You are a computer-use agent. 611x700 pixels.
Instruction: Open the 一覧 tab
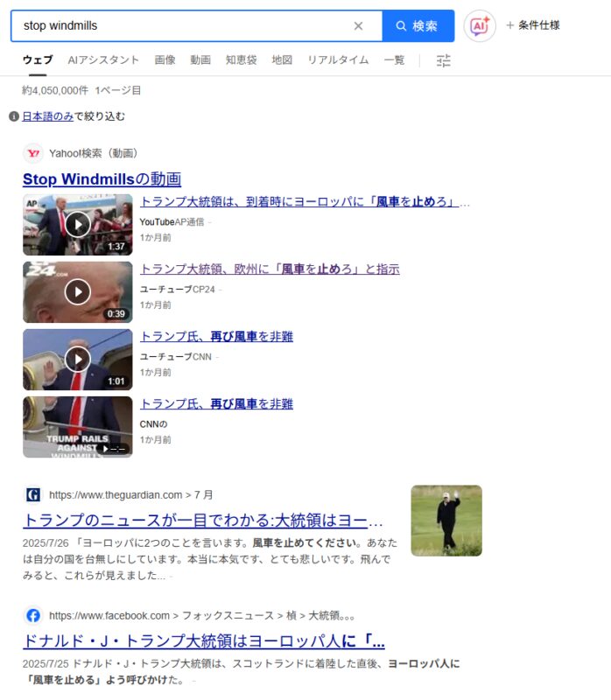tap(395, 59)
